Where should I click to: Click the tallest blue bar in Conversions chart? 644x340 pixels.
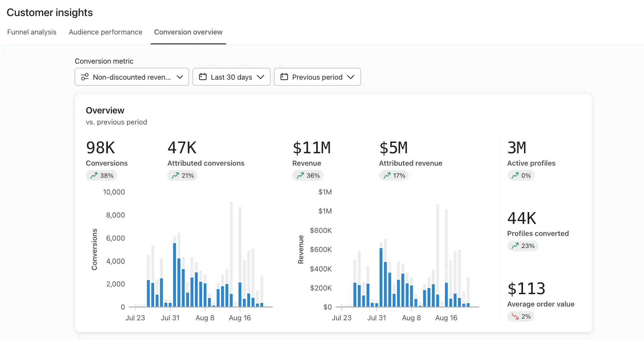175,274
